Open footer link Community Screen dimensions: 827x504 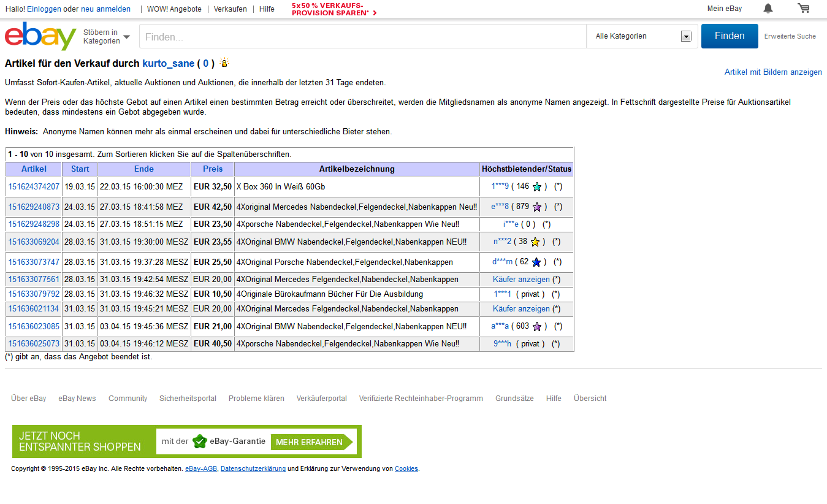[x=128, y=399]
